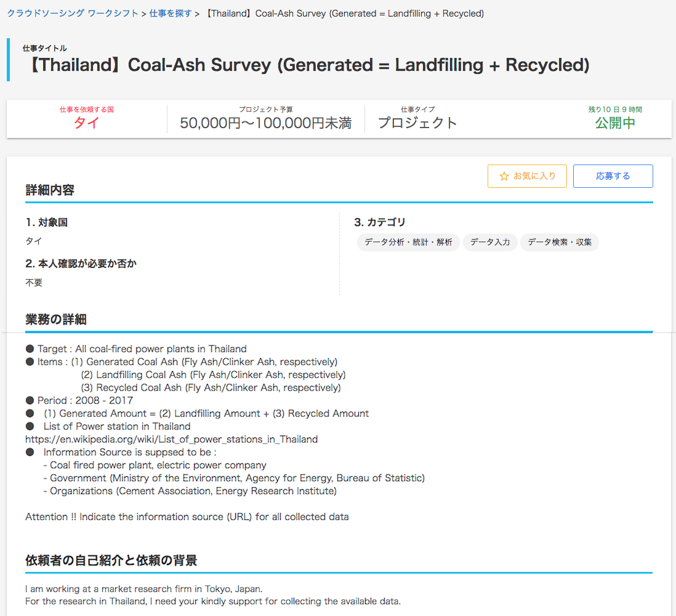Click the Wikipedia power stations URL
This screenshot has height=616, width=676.
pyautogui.click(x=171, y=439)
